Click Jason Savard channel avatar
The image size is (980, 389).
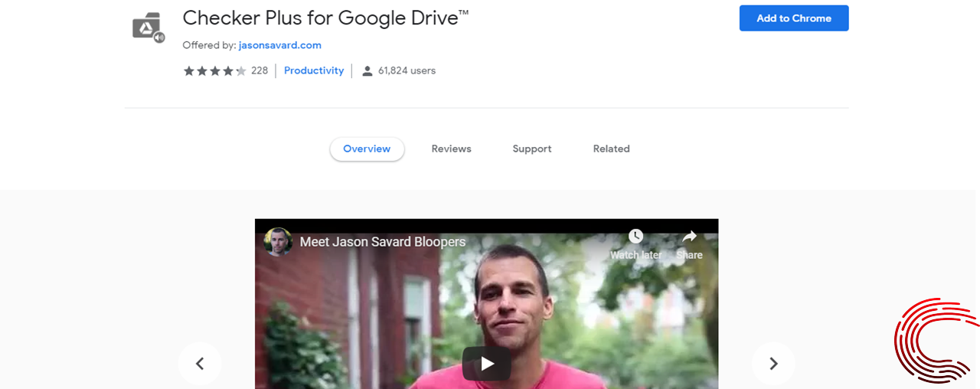(279, 241)
